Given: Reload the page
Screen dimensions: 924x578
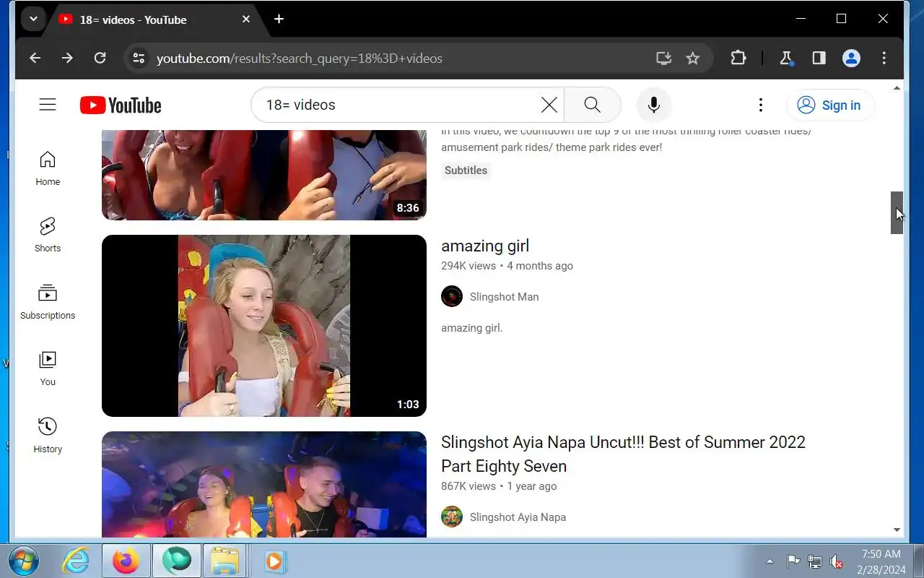Looking at the screenshot, I should 100,58.
